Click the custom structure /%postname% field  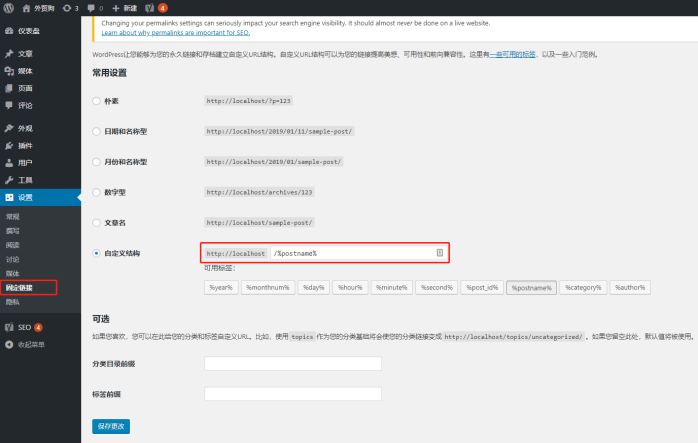click(358, 253)
